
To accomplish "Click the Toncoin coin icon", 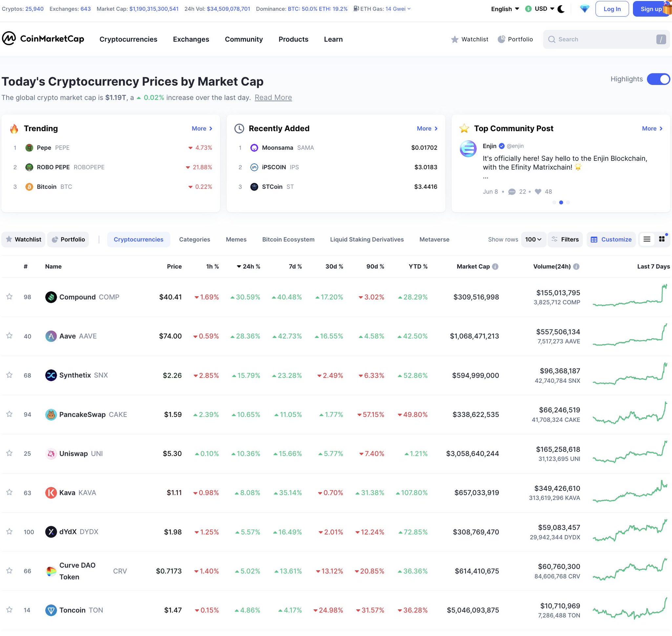I will tap(51, 610).
